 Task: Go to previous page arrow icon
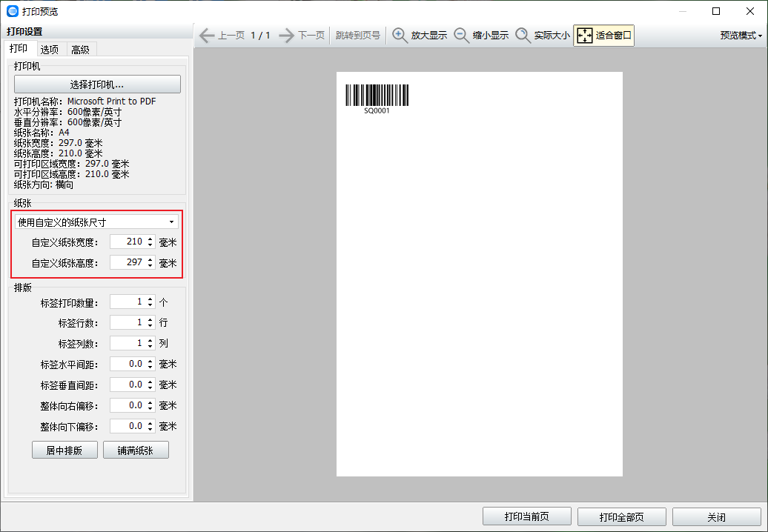[207, 36]
